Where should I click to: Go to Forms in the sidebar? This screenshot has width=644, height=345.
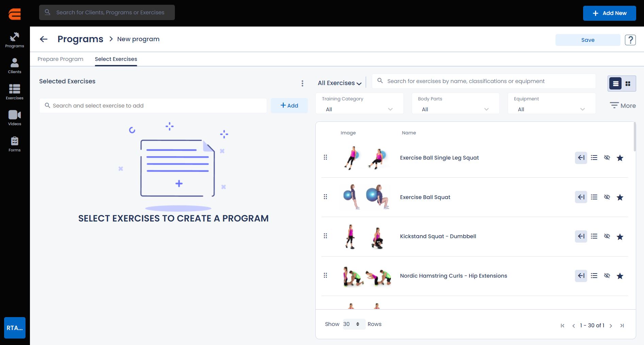tap(15, 144)
